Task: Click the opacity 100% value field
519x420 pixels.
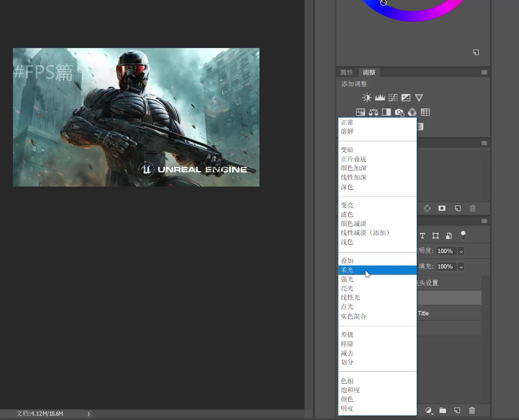Action: click(446, 251)
